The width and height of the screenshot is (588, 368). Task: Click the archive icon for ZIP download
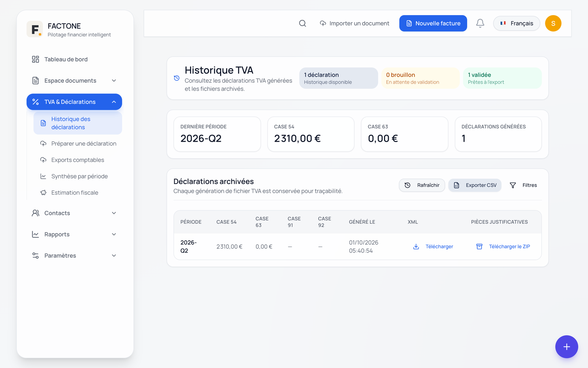click(x=479, y=247)
